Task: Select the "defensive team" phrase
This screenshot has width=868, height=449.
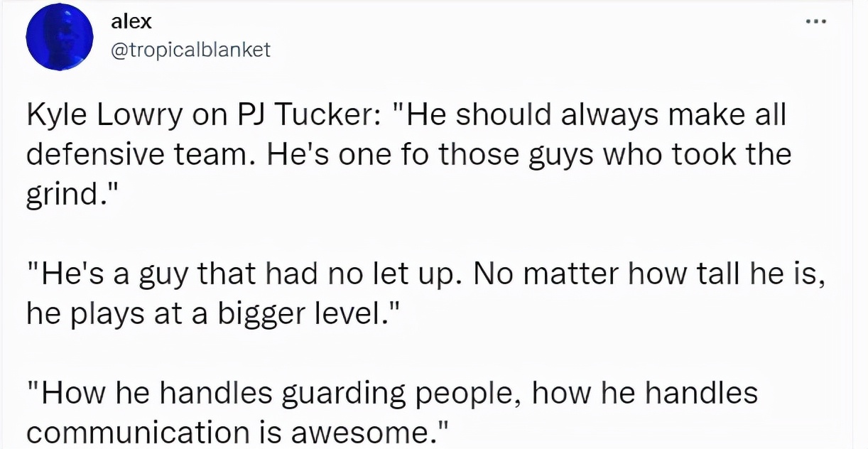Action: click(x=135, y=155)
